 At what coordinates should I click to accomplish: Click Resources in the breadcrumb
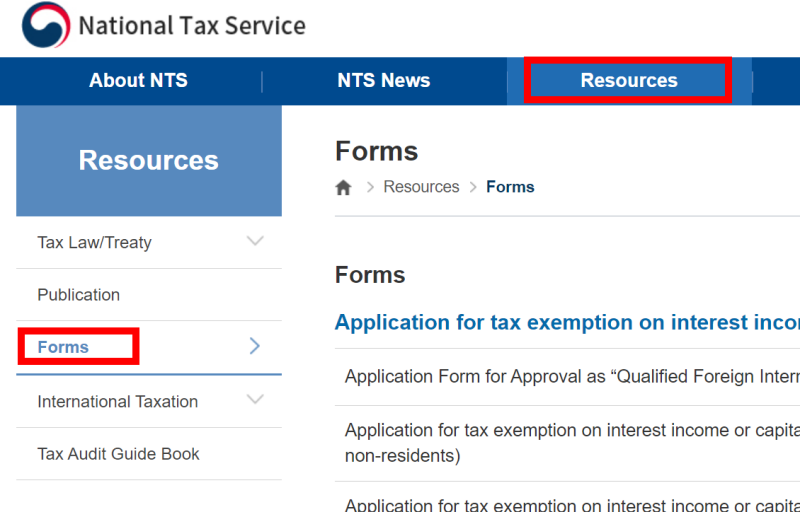click(421, 187)
